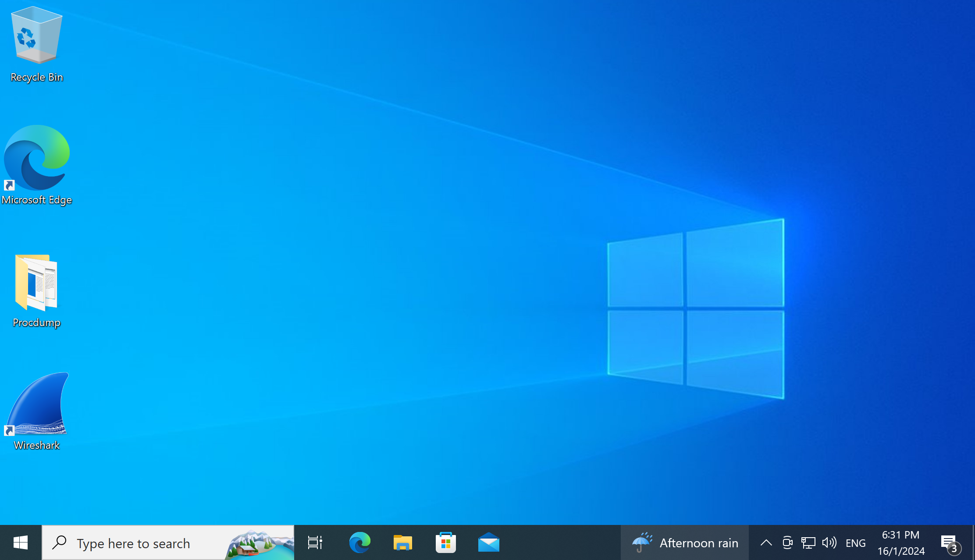Open the Mail app from the taskbar
The height and width of the screenshot is (560, 975).
coord(488,542)
